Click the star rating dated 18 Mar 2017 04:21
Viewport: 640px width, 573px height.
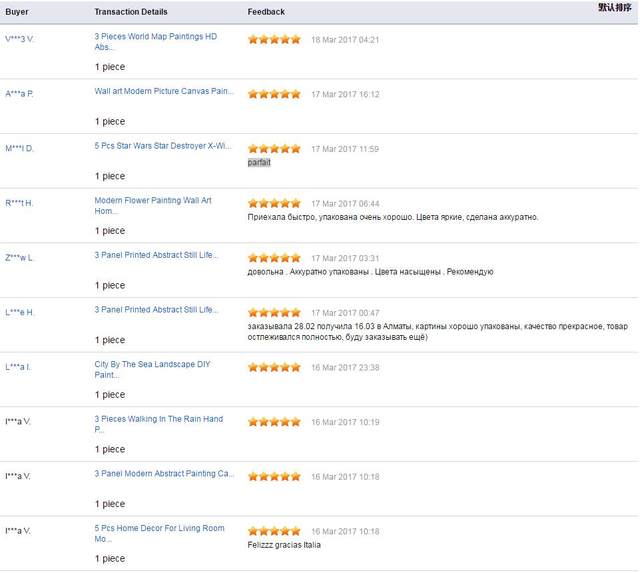click(x=274, y=40)
